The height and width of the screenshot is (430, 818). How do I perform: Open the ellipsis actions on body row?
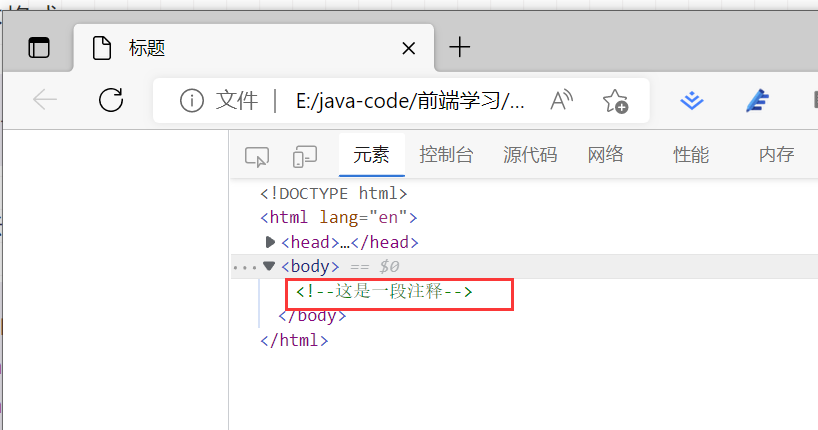pyautogui.click(x=244, y=268)
